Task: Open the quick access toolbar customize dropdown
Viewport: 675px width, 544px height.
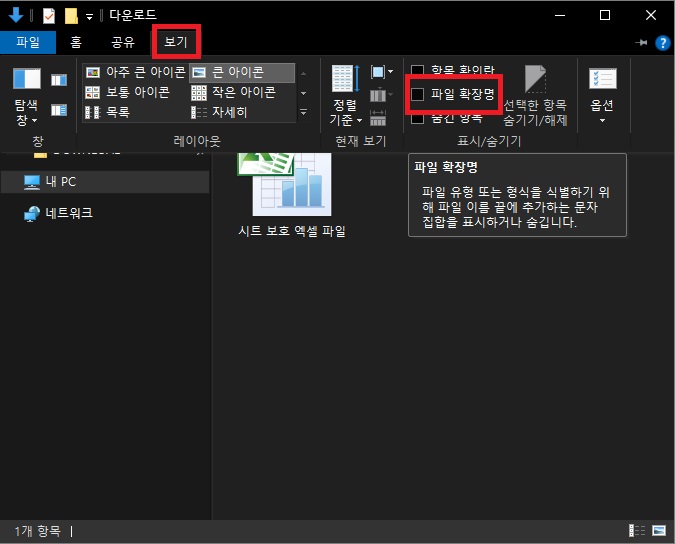Action: pos(89,17)
